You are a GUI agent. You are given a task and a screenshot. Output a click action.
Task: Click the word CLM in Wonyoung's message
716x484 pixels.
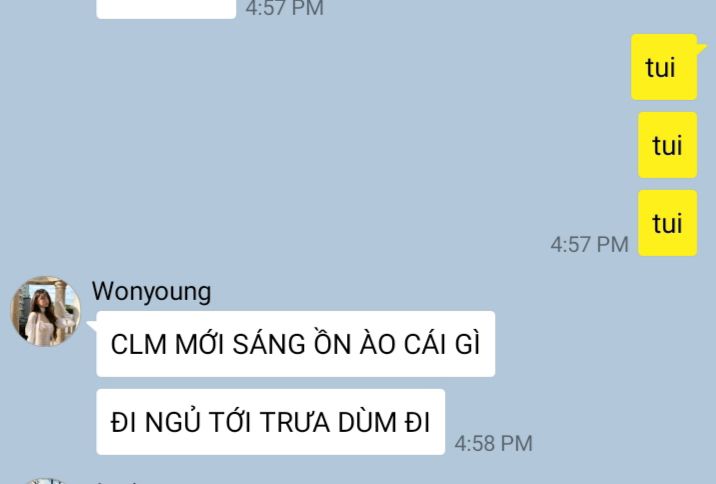point(138,344)
